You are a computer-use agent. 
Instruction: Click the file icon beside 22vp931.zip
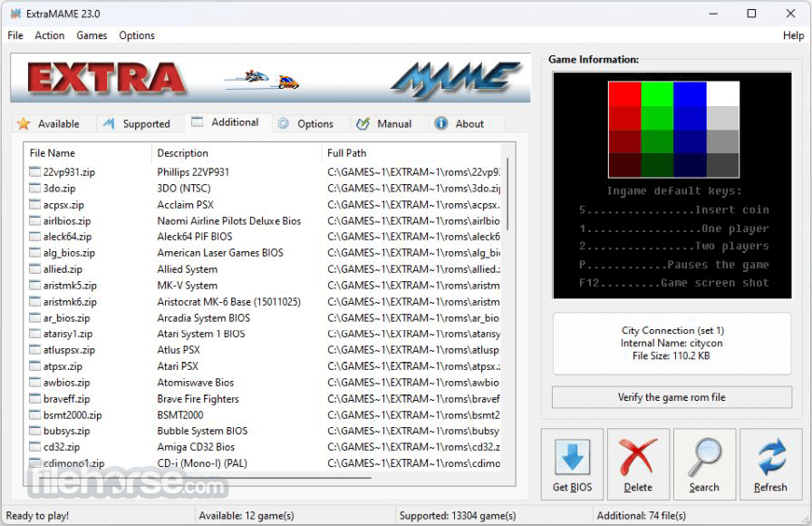pos(34,171)
